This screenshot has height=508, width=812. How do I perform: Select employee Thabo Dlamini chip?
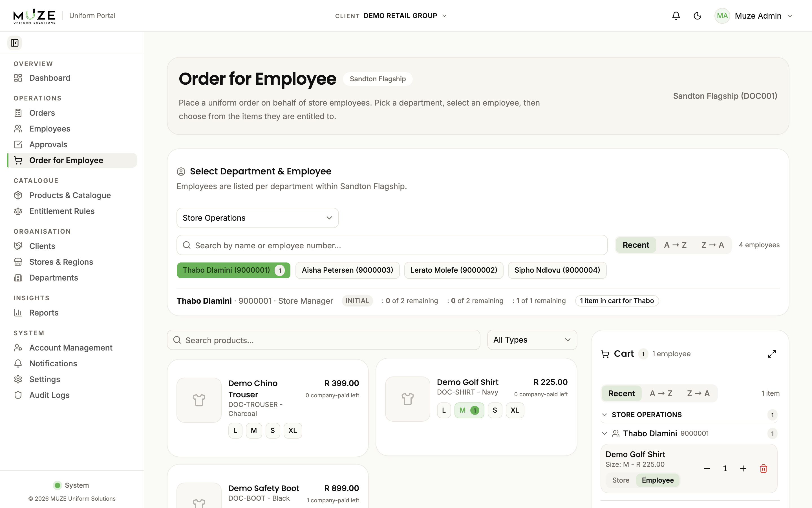(x=233, y=270)
